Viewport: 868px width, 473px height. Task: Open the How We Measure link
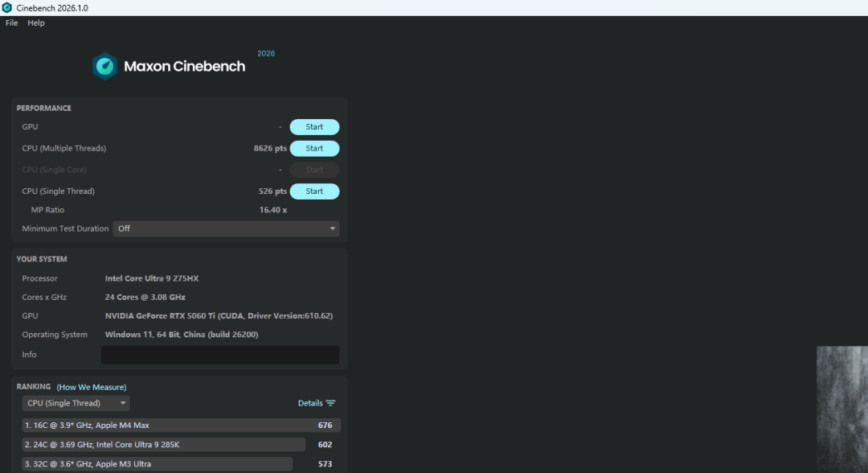pos(92,387)
